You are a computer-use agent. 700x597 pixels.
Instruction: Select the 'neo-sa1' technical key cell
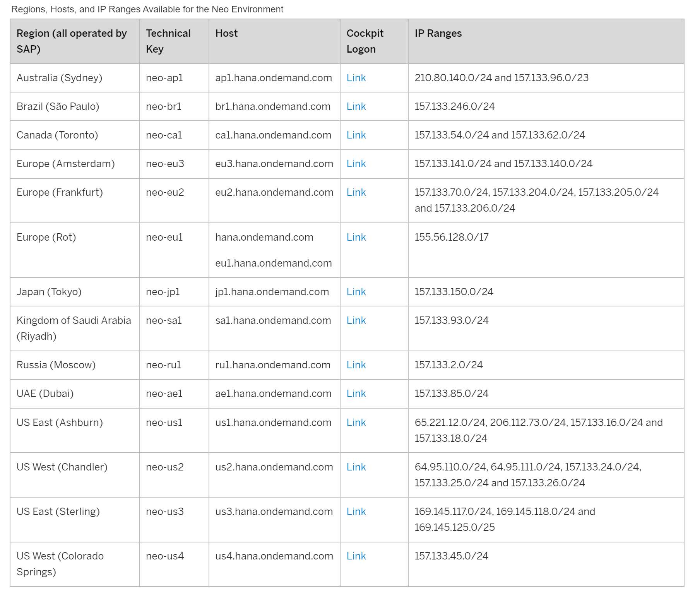(174, 328)
